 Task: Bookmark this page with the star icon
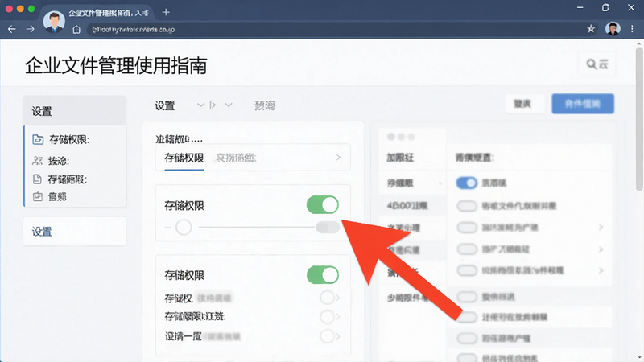(x=591, y=29)
